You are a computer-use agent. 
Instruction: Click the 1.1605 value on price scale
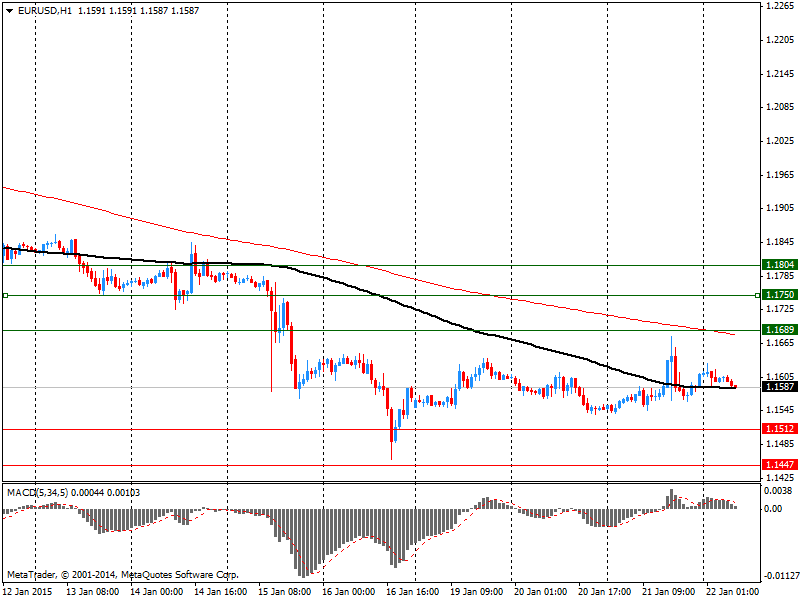(781, 377)
